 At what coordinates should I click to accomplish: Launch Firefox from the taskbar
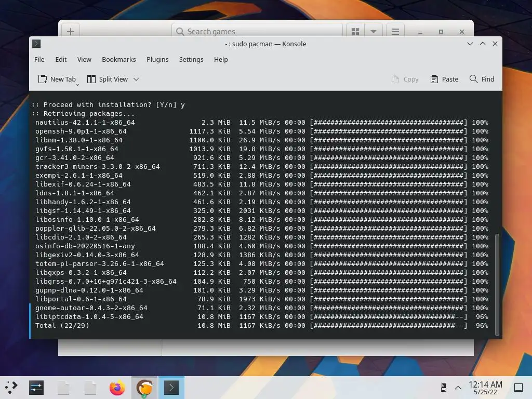tap(117, 388)
